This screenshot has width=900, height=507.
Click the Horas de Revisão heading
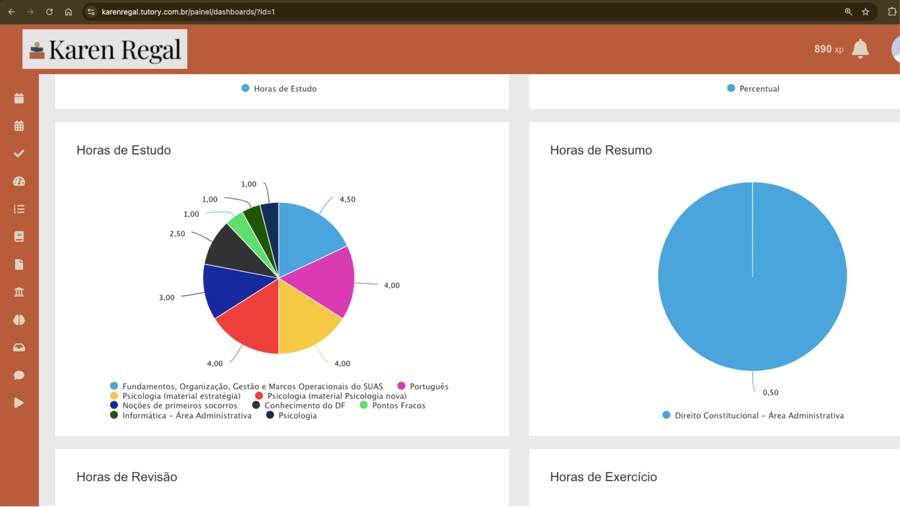(x=127, y=477)
